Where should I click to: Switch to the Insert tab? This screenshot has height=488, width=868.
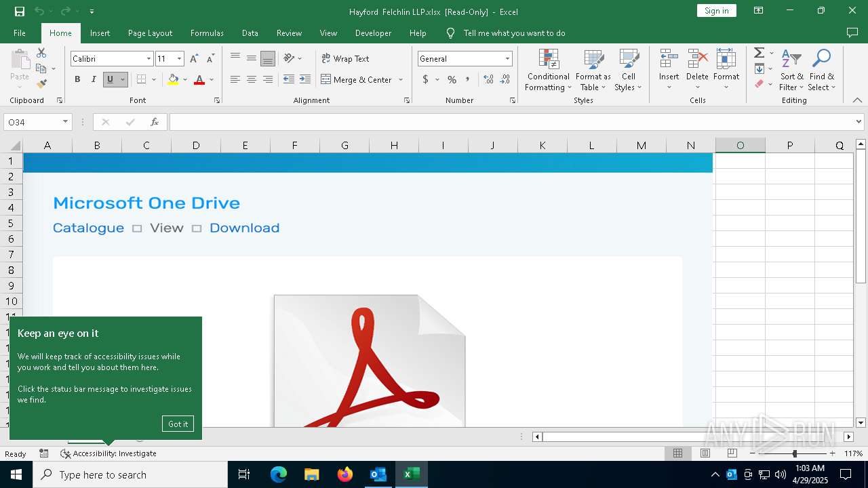pos(100,33)
